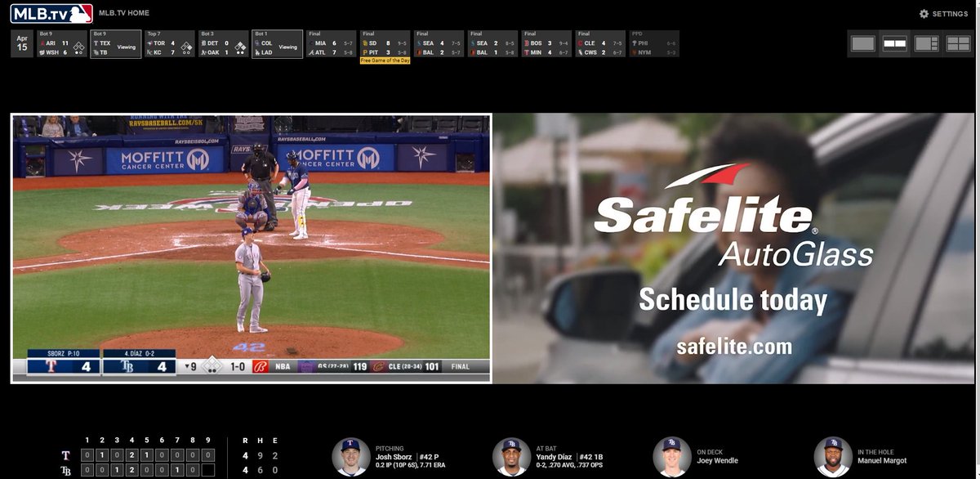Open the SEA 2 BAL 1 final game

coord(492,43)
